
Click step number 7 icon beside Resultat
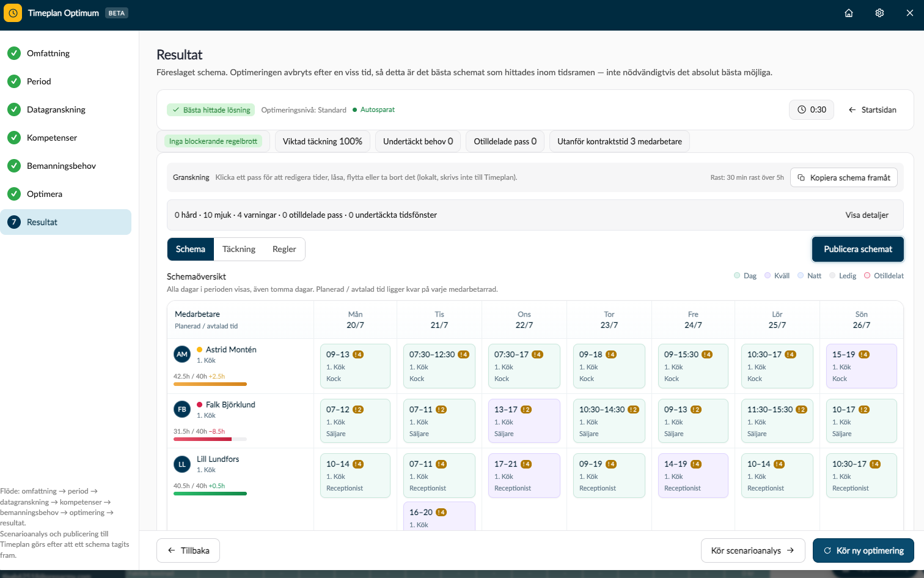point(14,222)
